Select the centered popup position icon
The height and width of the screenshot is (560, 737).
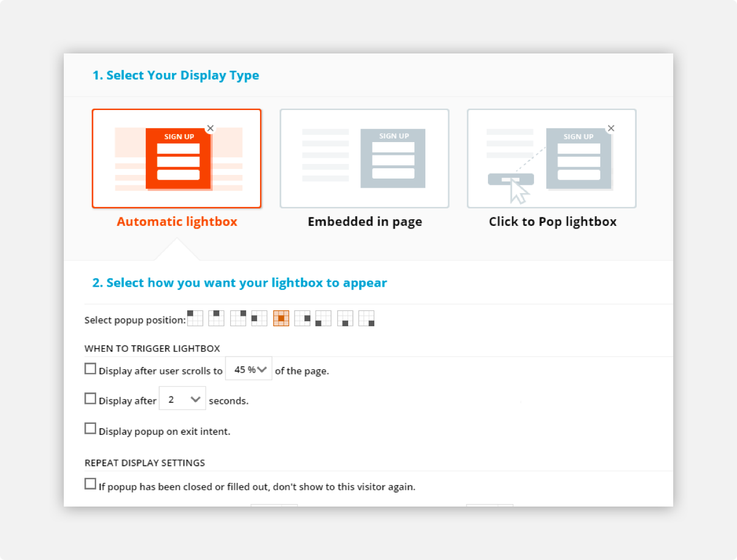(281, 318)
